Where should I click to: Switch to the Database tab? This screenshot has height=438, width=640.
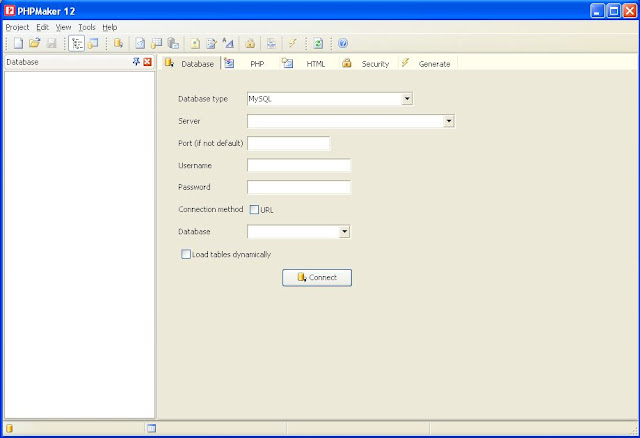point(190,64)
